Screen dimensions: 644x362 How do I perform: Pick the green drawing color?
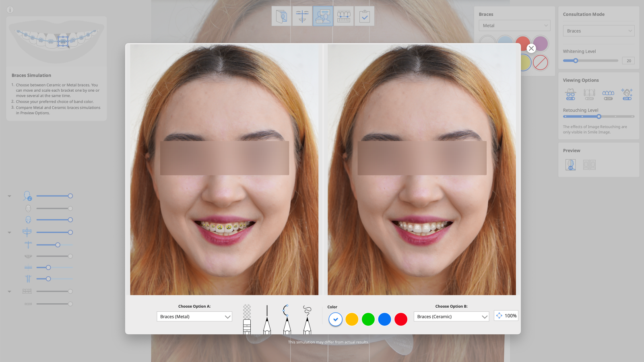tap(368, 319)
